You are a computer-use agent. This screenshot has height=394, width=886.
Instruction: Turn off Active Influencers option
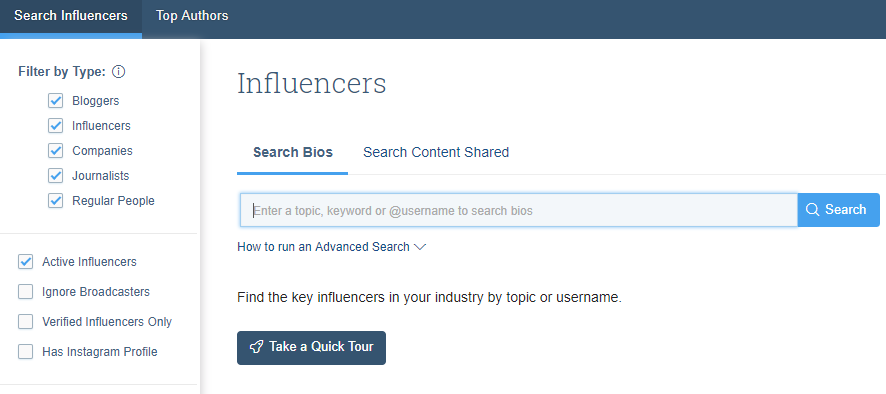pyautogui.click(x=25, y=262)
